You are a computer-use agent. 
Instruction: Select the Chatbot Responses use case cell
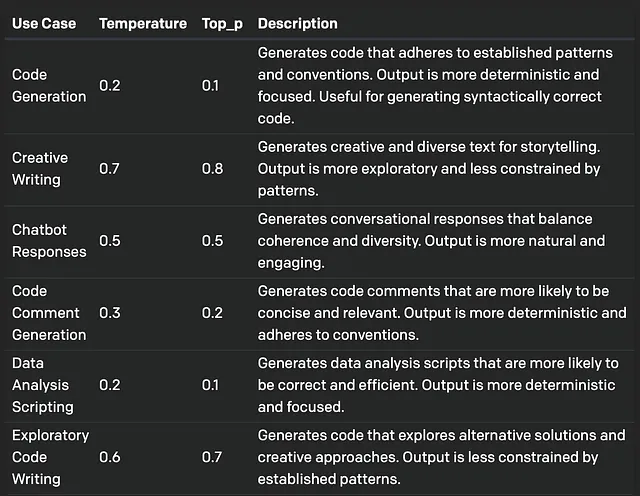coord(49,241)
